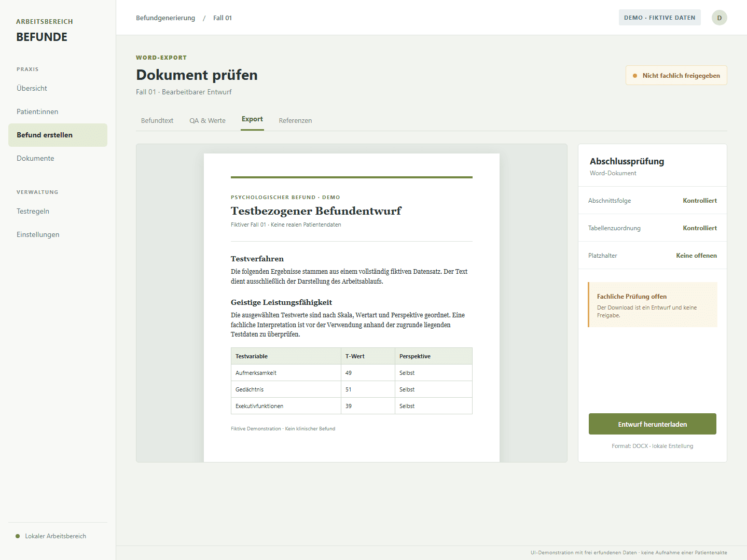This screenshot has height=560, width=747.
Task: Switch to the Befundtext tab
Action: click(157, 120)
